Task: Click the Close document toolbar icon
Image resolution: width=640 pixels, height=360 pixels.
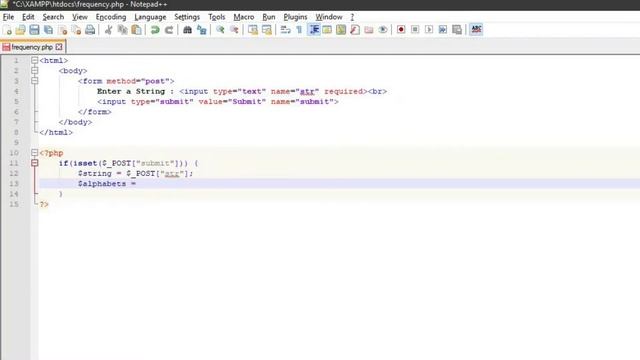Action: click(x=62, y=30)
